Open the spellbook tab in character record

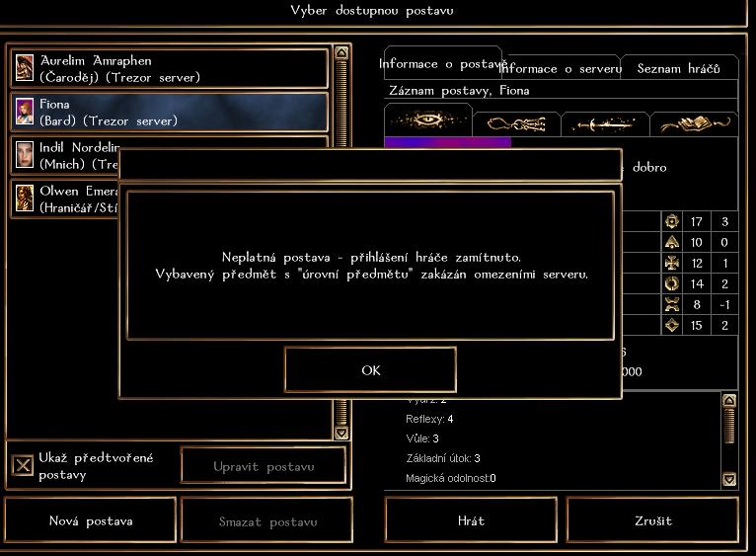point(694,123)
